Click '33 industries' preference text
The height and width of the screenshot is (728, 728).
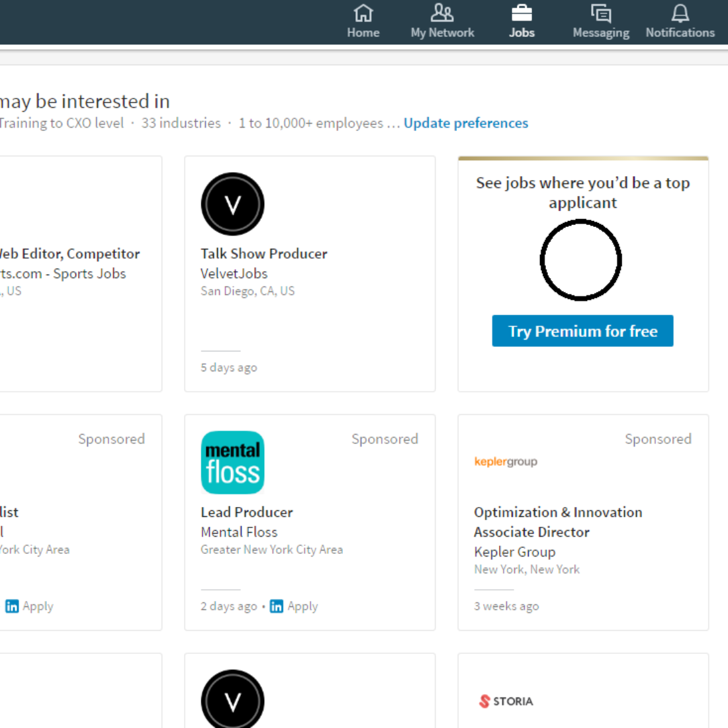pyautogui.click(x=181, y=123)
